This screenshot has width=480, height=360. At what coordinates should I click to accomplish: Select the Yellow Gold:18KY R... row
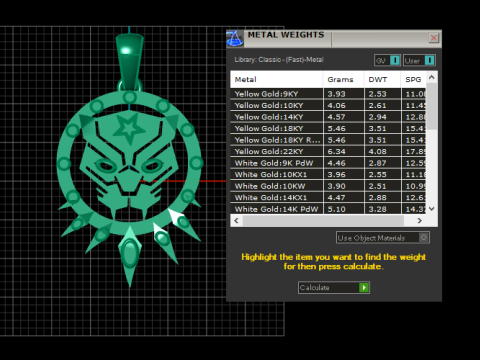328,140
